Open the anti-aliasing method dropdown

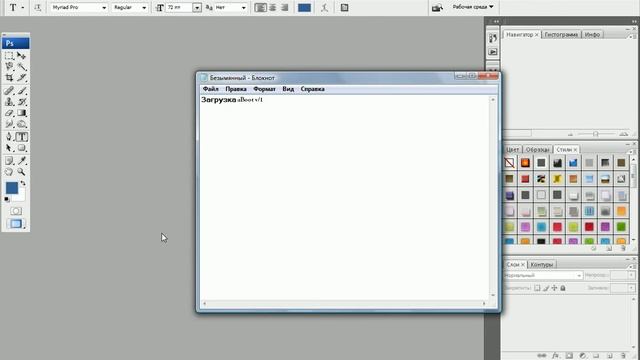[x=231, y=7]
